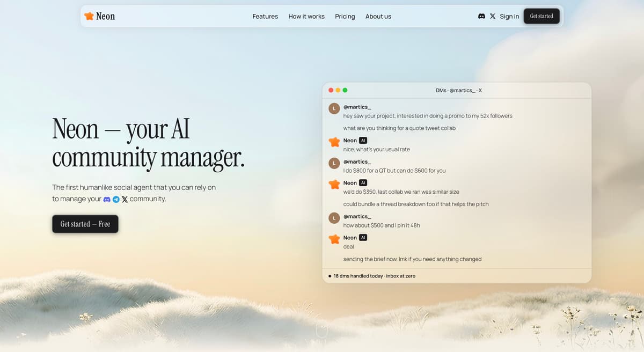Select the "I do $800 for a QT" message
Screen dimensions: 644x352
(x=394, y=171)
